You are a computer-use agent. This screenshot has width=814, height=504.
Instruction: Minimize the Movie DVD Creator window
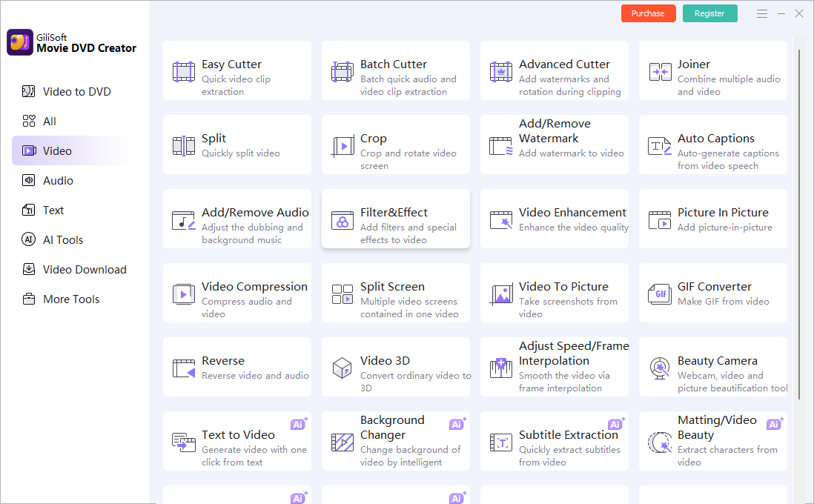coord(781,14)
